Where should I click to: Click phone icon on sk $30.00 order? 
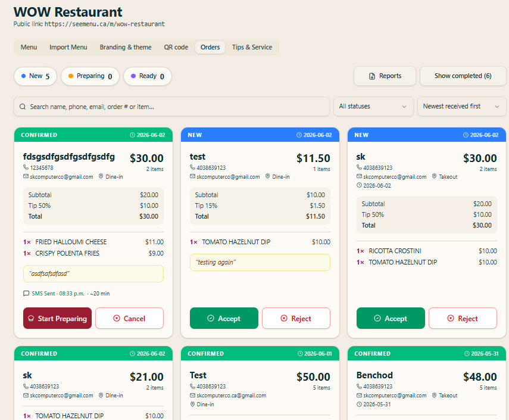click(x=359, y=167)
